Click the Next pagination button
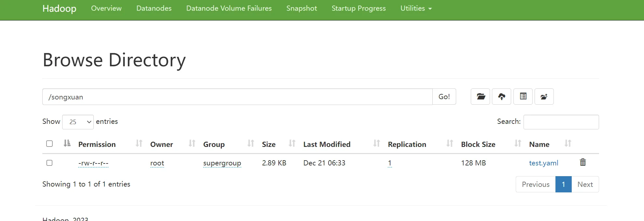The image size is (644, 221). (x=585, y=184)
